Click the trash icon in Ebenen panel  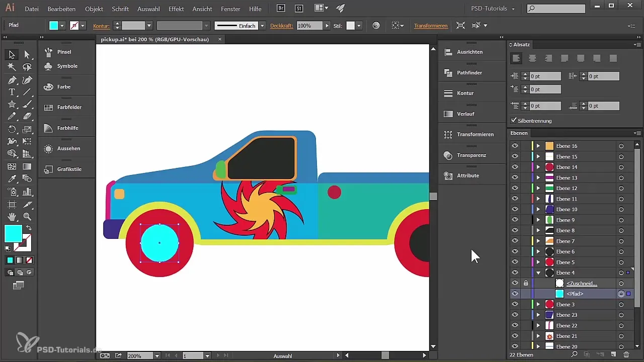[x=626, y=354]
